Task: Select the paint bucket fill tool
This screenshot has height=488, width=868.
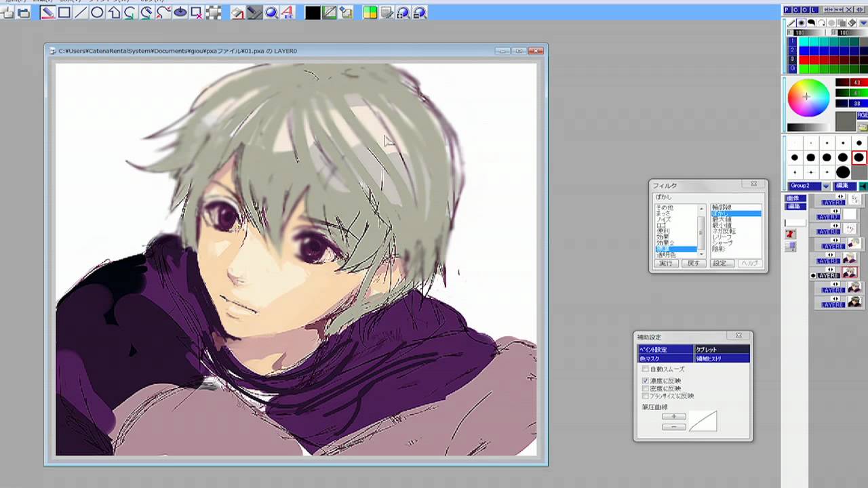Action: pyautogui.click(x=237, y=12)
